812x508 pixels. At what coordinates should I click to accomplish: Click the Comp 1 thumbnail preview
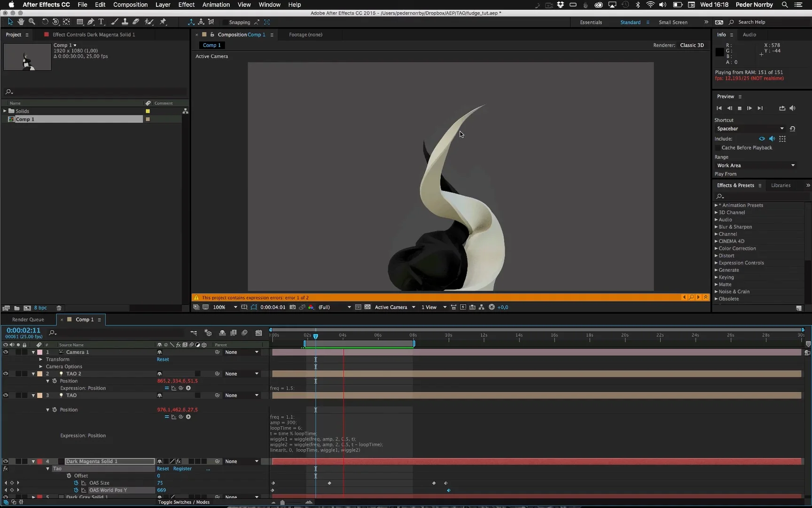click(x=27, y=57)
